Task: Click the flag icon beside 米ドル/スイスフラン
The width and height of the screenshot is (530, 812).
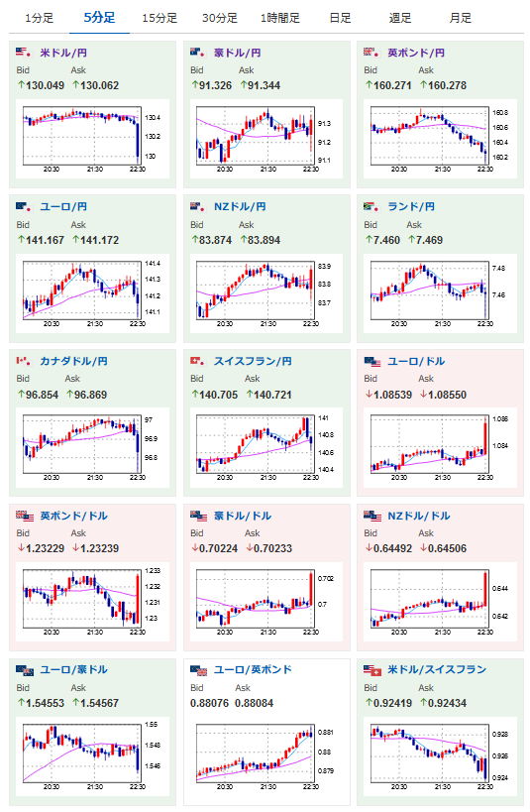Action: pyautogui.click(x=372, y=670)
